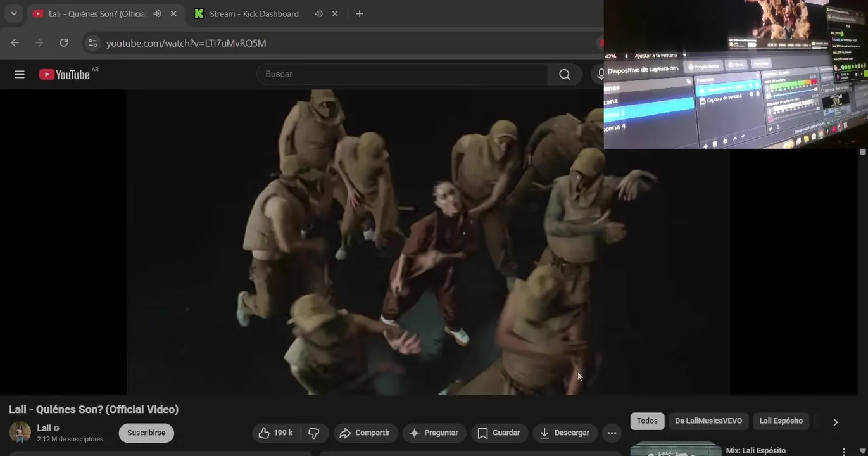868x456 pixels.
Task: Mute audio icon on the Kick Dashboard tab
Action: pos(318,13)
